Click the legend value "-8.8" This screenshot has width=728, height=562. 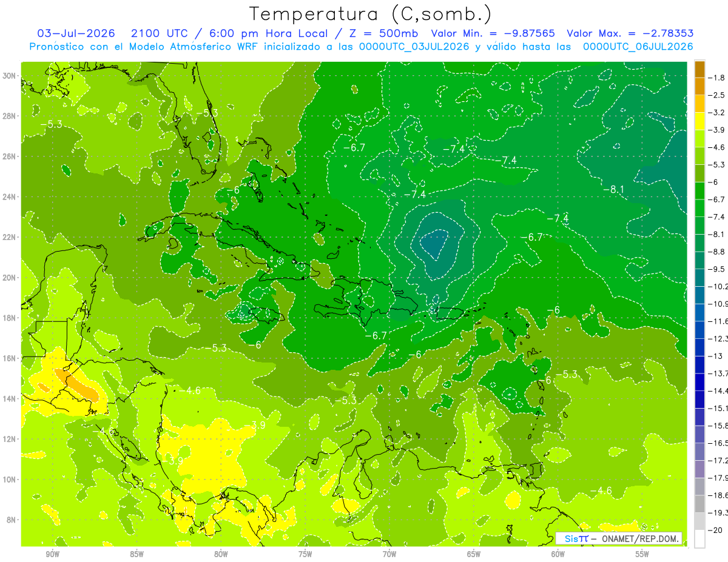717,251
